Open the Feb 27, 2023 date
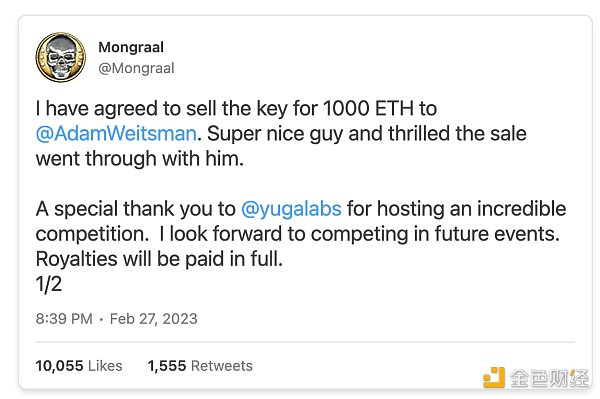The width and height of the screenshot is (600, 399). pos(153,319)
